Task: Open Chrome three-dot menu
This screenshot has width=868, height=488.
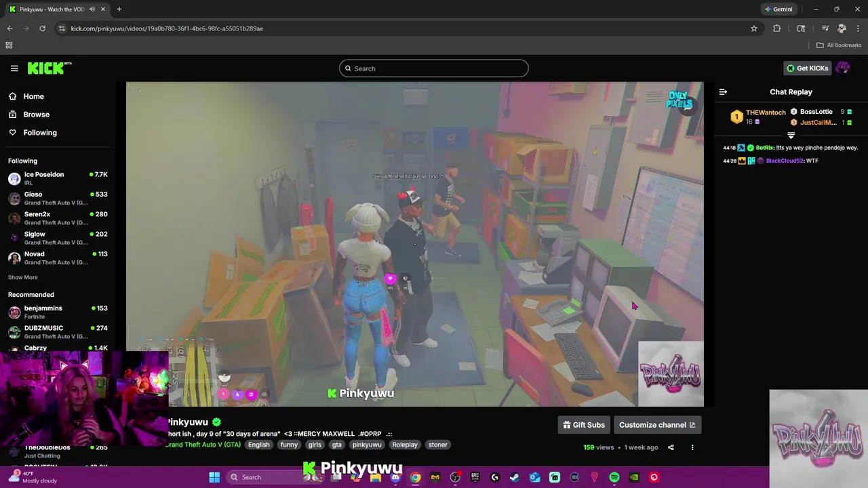Action: click(x=858, y=28)
